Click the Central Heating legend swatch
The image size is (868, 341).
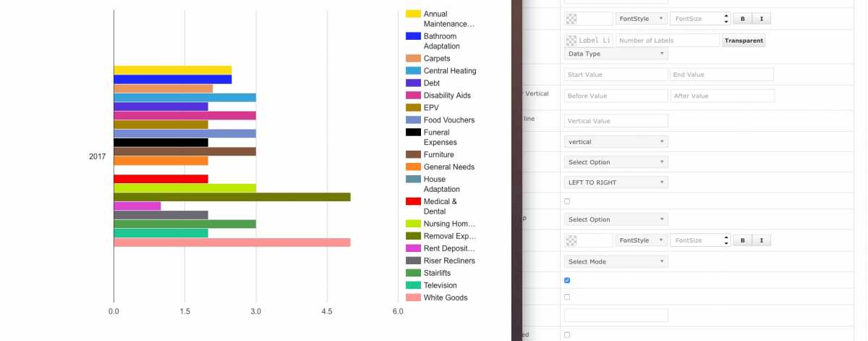[x=413, y=71]
